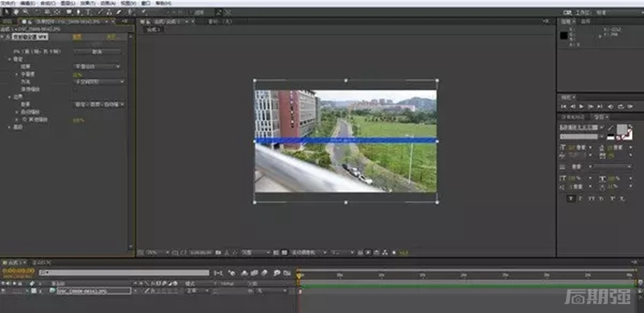The height and width of the screenshot is (313, 644).
Task: Select the arrow Selection tool
Action: (x=6, y=12)
